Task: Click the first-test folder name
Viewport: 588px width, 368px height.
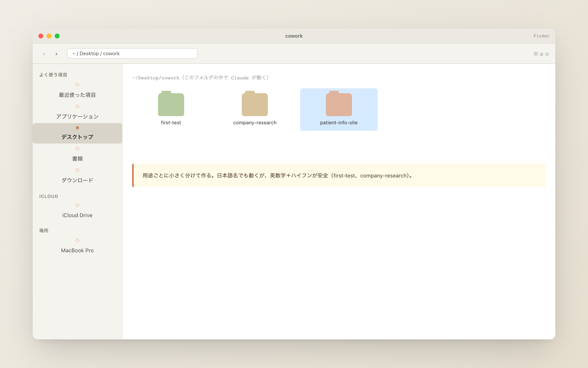Action: click(x=171, y=123)
